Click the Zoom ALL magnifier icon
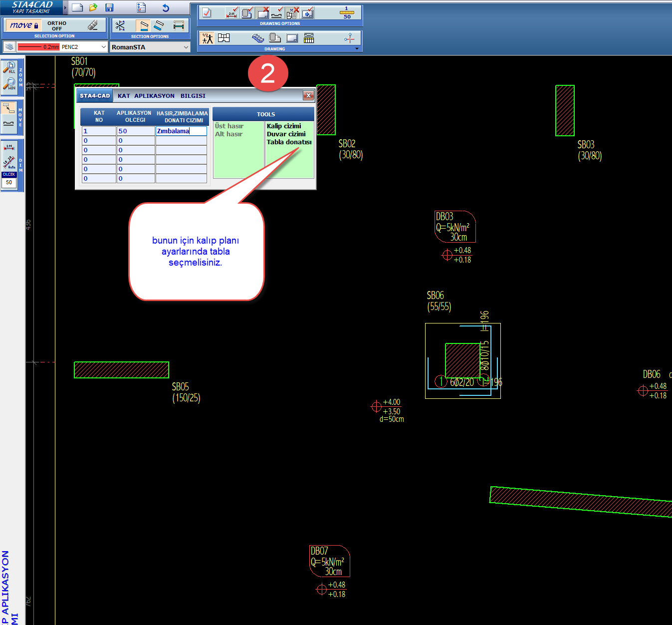 pyautogui.click(x=9, y=67)
